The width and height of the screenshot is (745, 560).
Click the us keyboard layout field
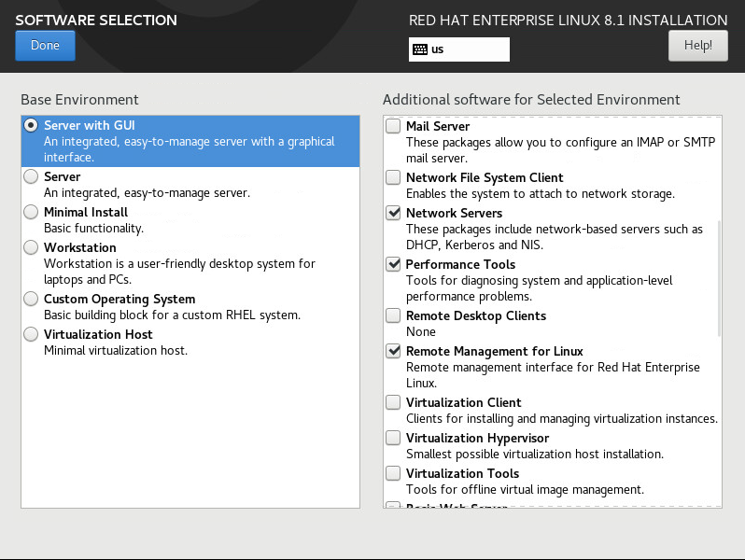pos(459,49)
